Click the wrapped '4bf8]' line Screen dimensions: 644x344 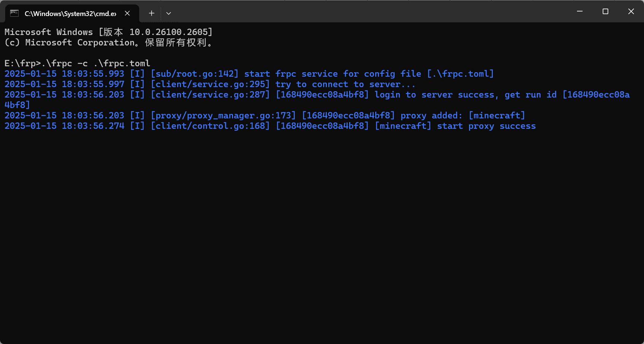[17, 105]
